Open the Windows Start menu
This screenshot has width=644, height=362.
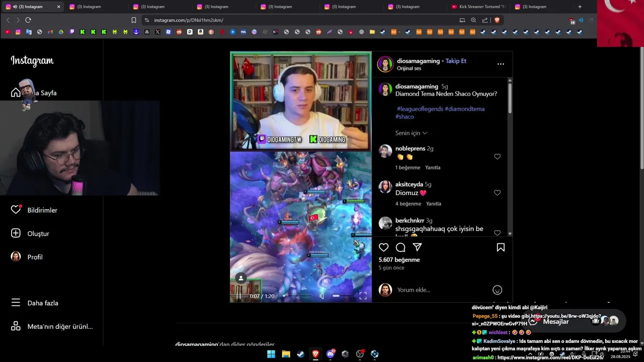tap(271, 354)
